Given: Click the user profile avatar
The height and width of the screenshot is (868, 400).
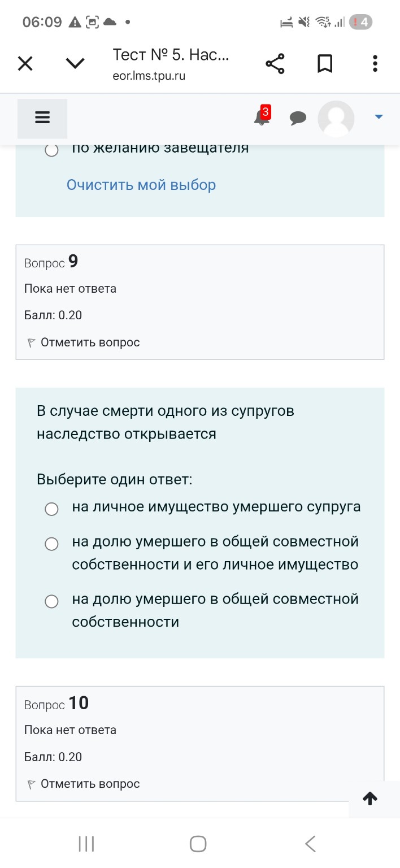Looking at the screenshot, I should [336, 119].
